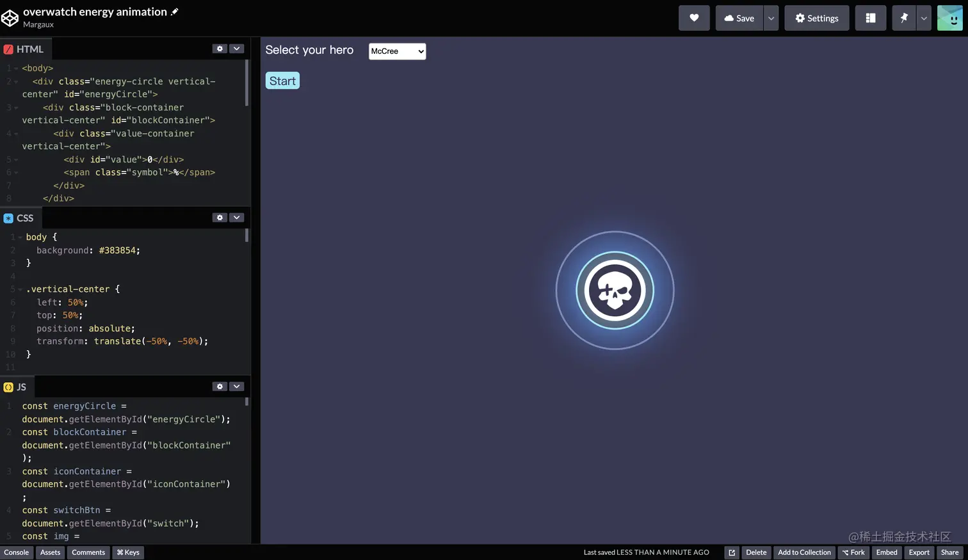Image resolution: width=968 pixels, height=560 pixels.
Task: Click the CodePen logo icon
Action: (10, 18)
